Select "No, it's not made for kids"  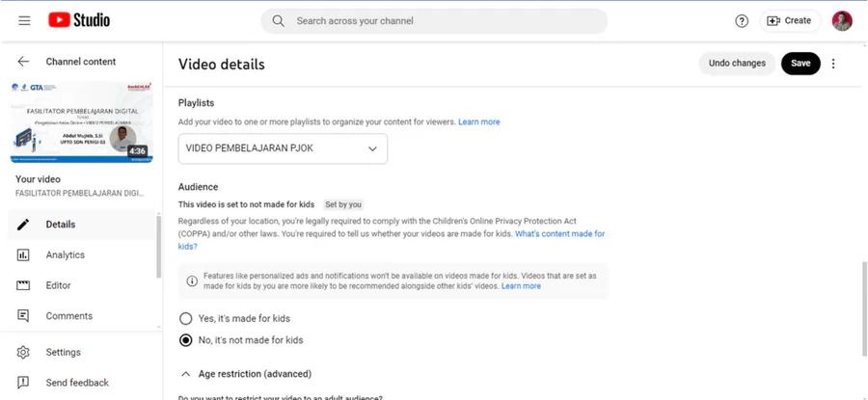tap(186, 340)
